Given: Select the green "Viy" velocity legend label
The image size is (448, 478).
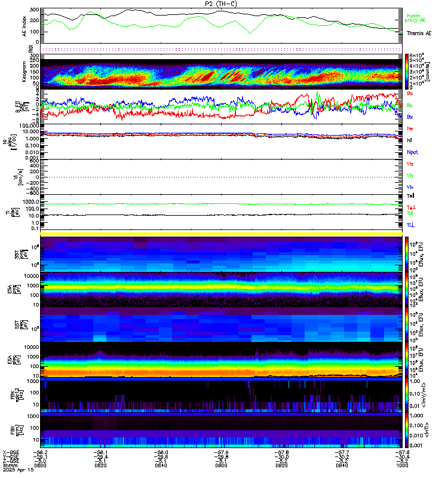Looking at the screenshot, I should 410,176.
